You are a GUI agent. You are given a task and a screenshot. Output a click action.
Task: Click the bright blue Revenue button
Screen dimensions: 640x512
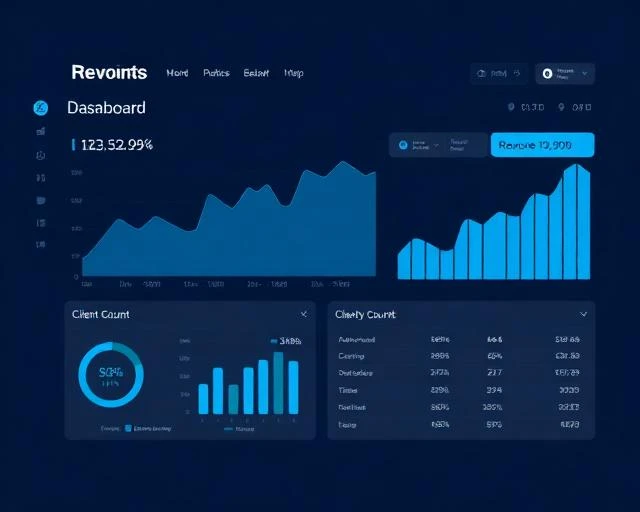click(x=542, y=145)
